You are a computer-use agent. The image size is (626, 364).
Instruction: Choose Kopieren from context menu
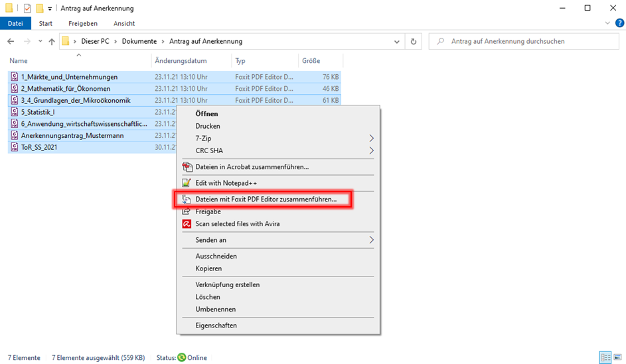(208, 269)
